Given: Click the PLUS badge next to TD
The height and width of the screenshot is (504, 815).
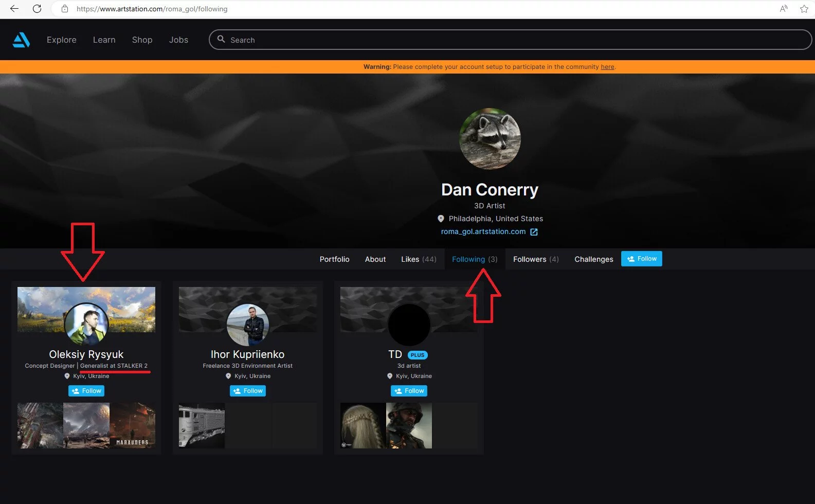Looking at the screenshot, I should [x=418, y=355].
